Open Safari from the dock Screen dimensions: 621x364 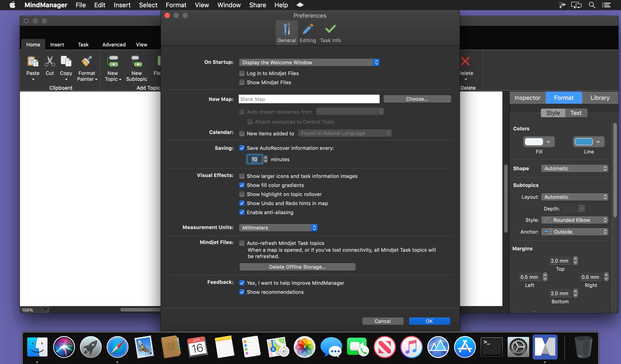pos(117,347)
